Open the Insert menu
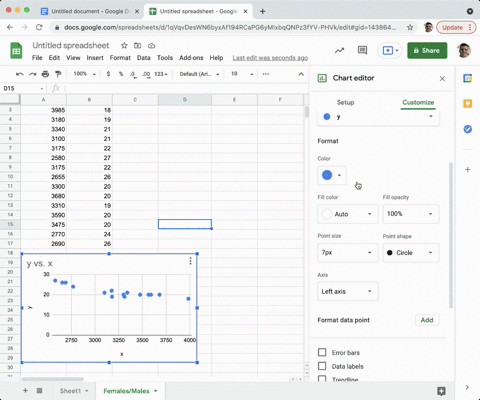The width and height of the screenshot is (480, 400). pos(95,58)
